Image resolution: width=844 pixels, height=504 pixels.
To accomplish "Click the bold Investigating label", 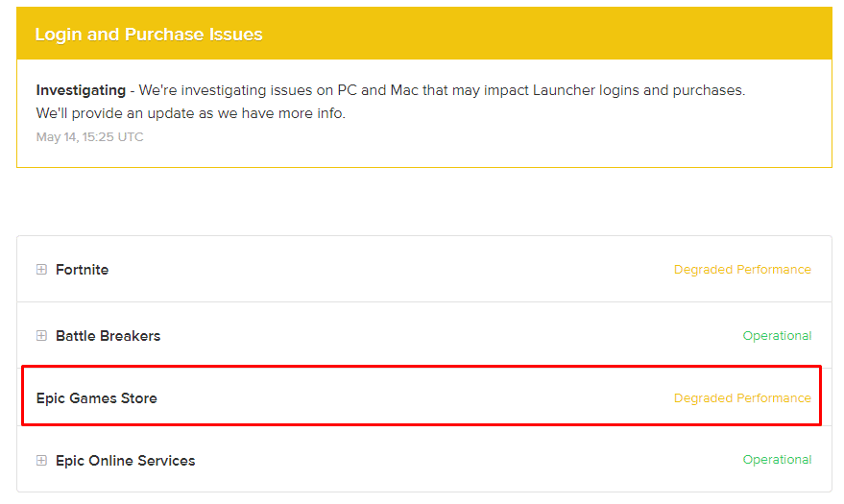I will pyautogui.click(x=81, y=90).
